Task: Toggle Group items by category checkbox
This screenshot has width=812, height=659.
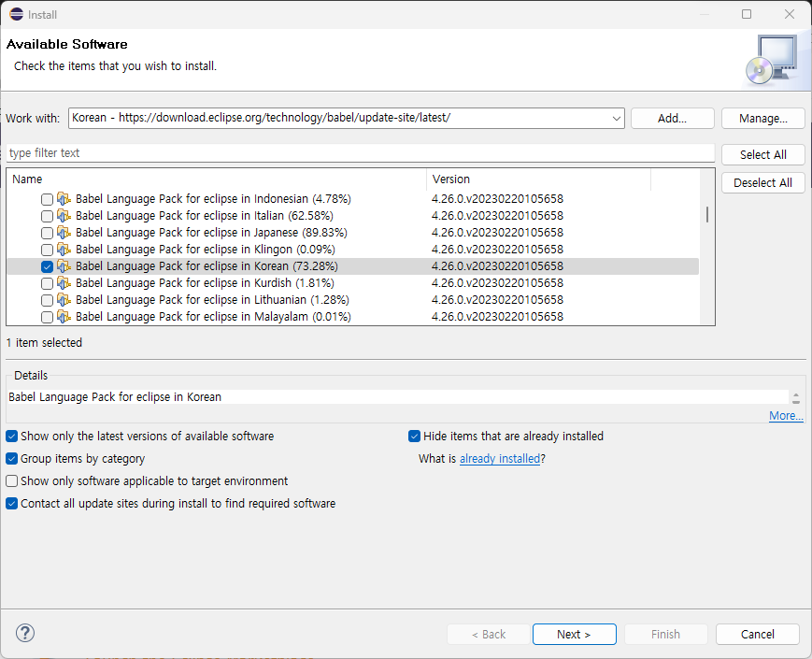Action: coord(12,459)
